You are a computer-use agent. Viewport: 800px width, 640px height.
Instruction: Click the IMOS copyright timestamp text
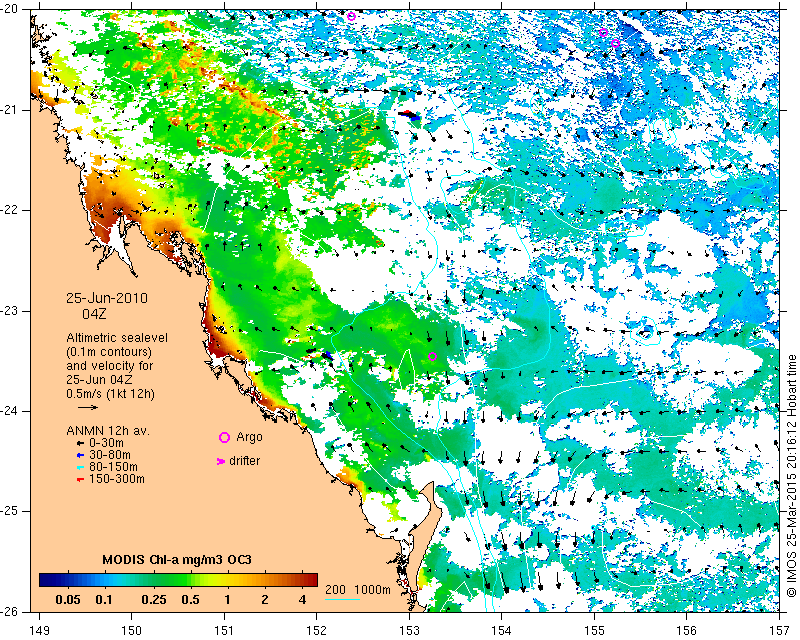point(791,476)
